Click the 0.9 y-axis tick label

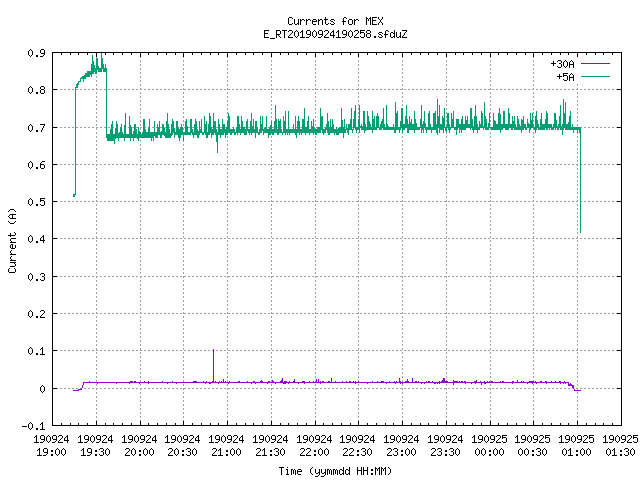[36, 53]
